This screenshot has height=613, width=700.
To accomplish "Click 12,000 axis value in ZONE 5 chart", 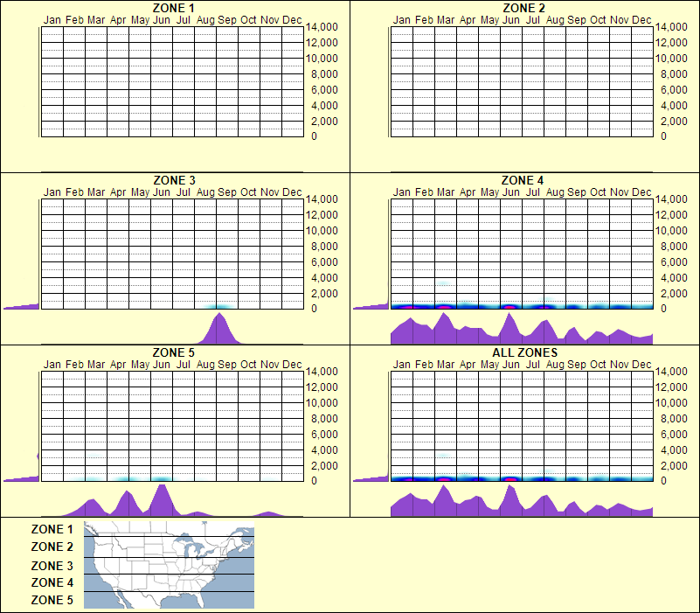I will pos(322,387).
